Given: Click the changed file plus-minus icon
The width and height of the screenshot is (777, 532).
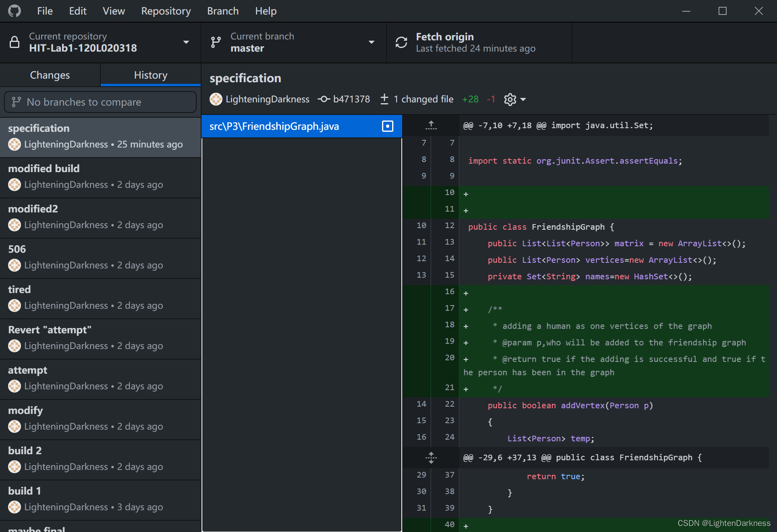Looking at the screenshot, I should [x=384, y=99].
